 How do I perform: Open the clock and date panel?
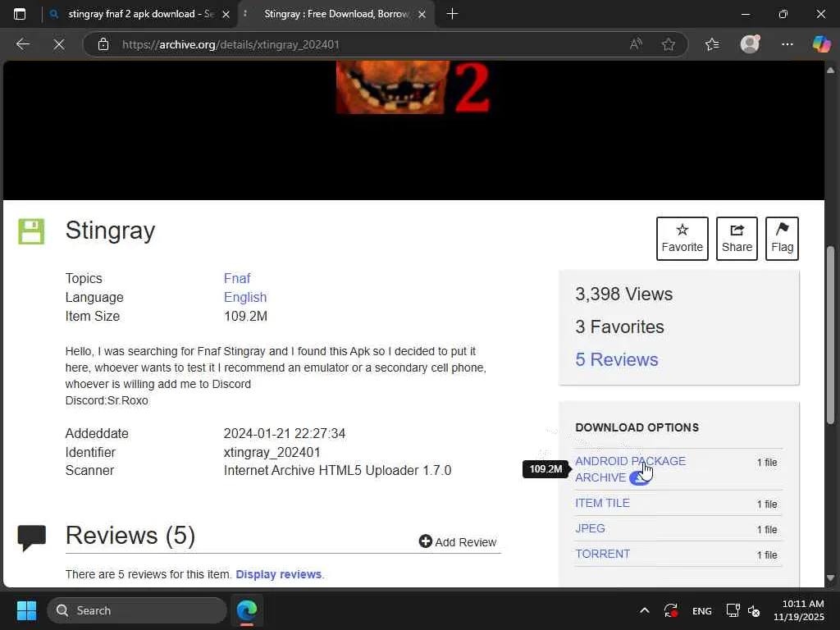(799, 610)
